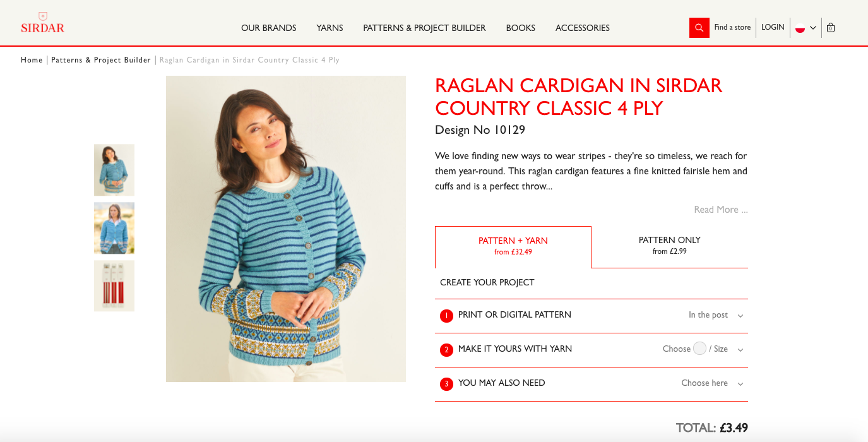Switch to Pattern Only tab
Screen dimensions: 868x442
(x=670, y=246)
